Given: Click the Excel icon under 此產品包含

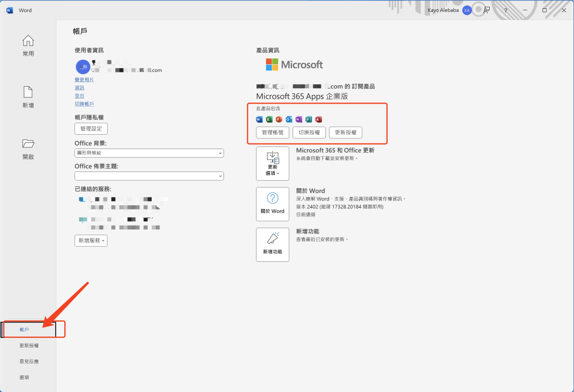Looking at the screenshot, I should 268,119.
